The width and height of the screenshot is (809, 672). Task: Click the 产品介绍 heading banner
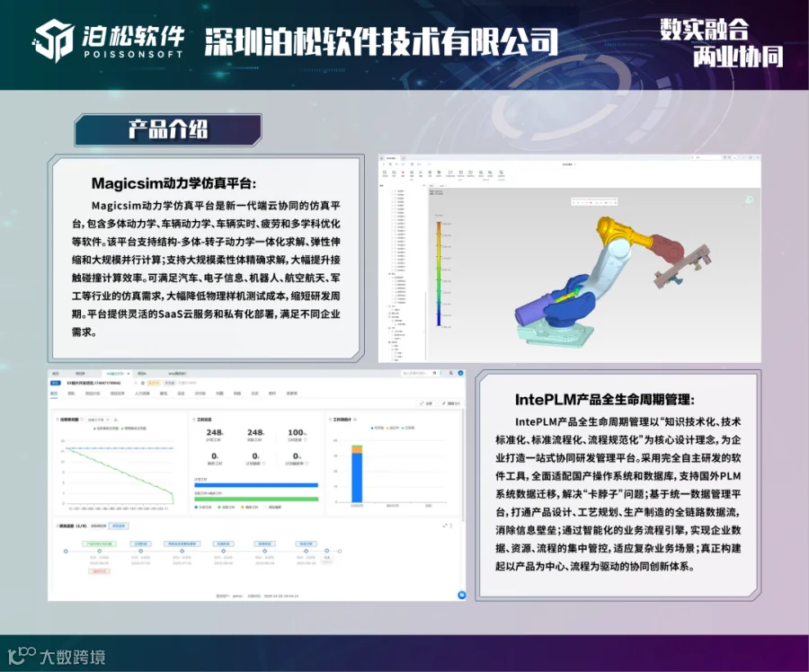(x=168, y=129)
